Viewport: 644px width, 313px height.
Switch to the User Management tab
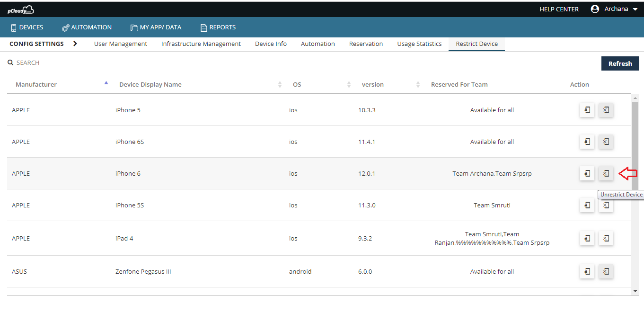pos(121,44)
